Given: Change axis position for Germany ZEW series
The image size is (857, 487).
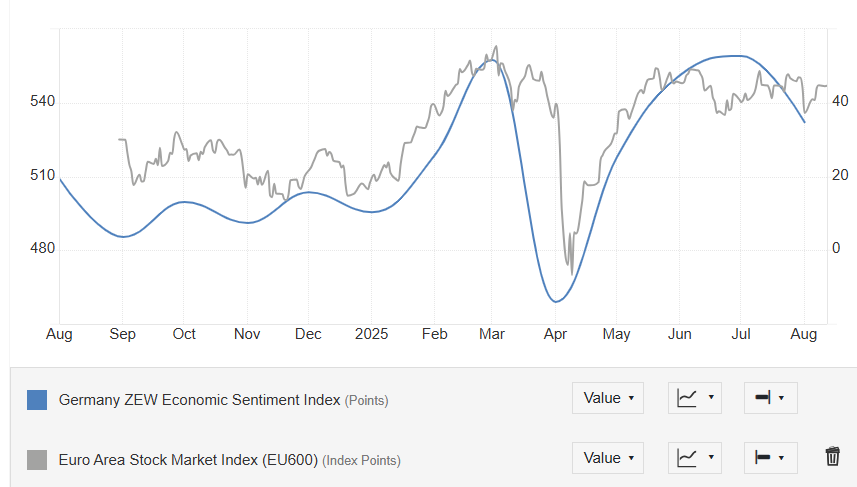Looking at the screenshot, I should (769, 398).
